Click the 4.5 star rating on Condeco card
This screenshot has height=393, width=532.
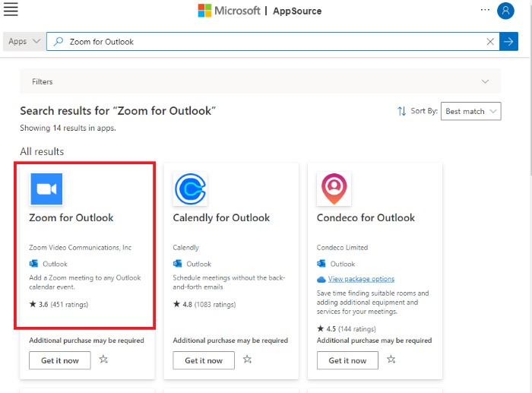[x=347, y=328]
